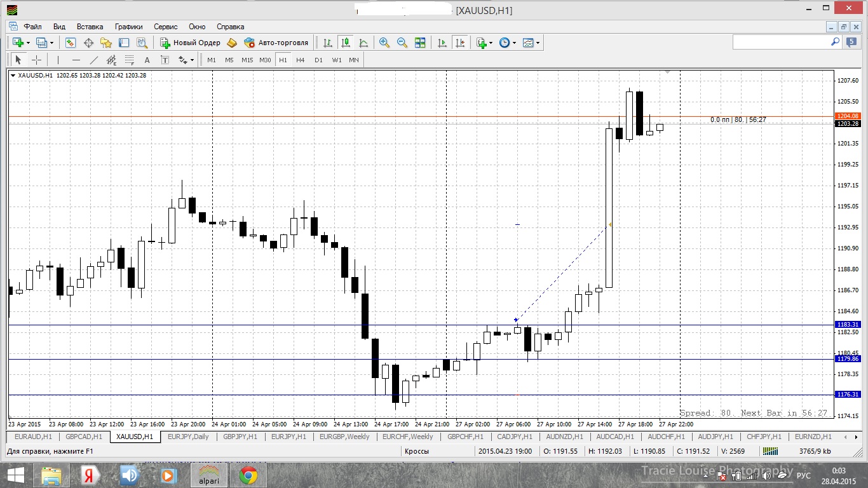Screen dimensions: 868x488
Task: Click the Кроссы profile name in status bar
Action: pyautogui.click(x=417, y=451)
